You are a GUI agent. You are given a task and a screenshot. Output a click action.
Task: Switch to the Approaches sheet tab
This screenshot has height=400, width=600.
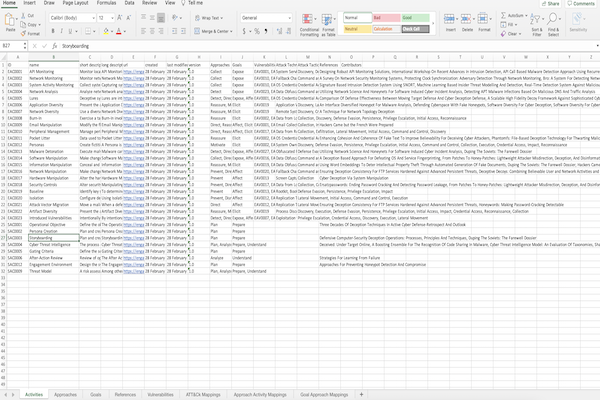pos(65,395)
